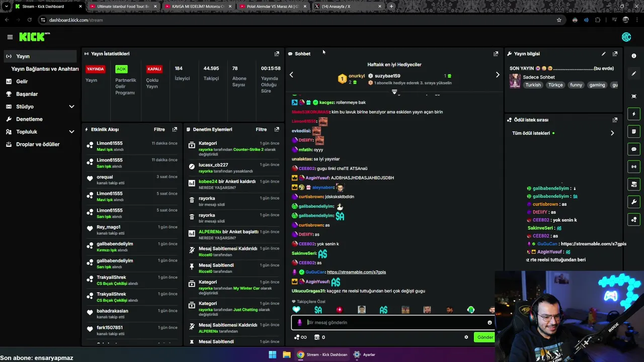644x362 pixels.
Task: Open browser tab search dropdown arrow
Action: [6, 7]
